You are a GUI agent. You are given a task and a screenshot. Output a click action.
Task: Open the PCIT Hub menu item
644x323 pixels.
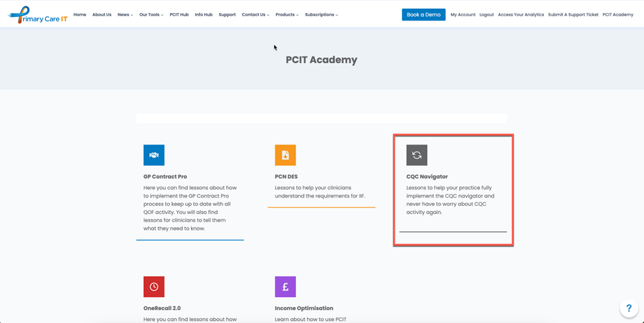[179, 14]
